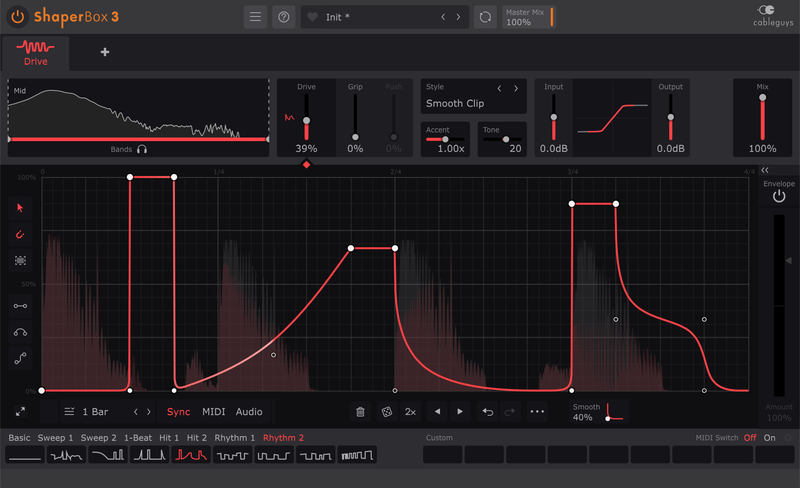Adjust the Smooth 40% control
The height and width of the screenshot is (488, 800).
click(597, 412)
